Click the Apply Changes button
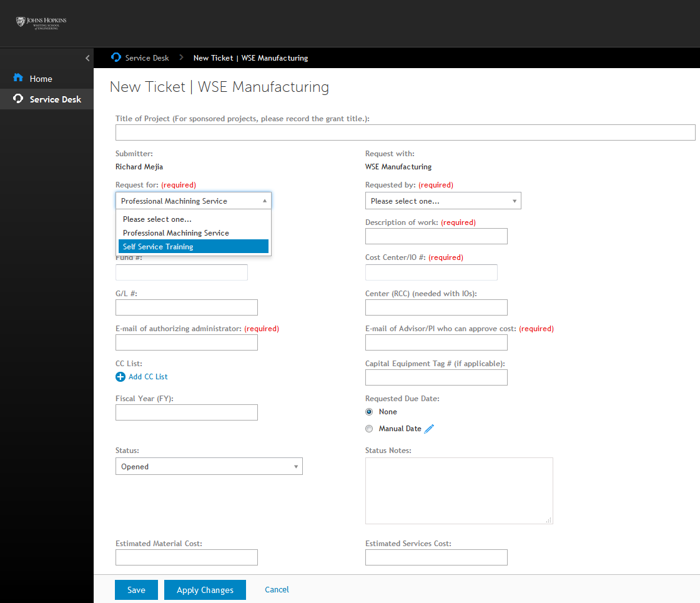The image size is (700, 603). tap(205, 590)
